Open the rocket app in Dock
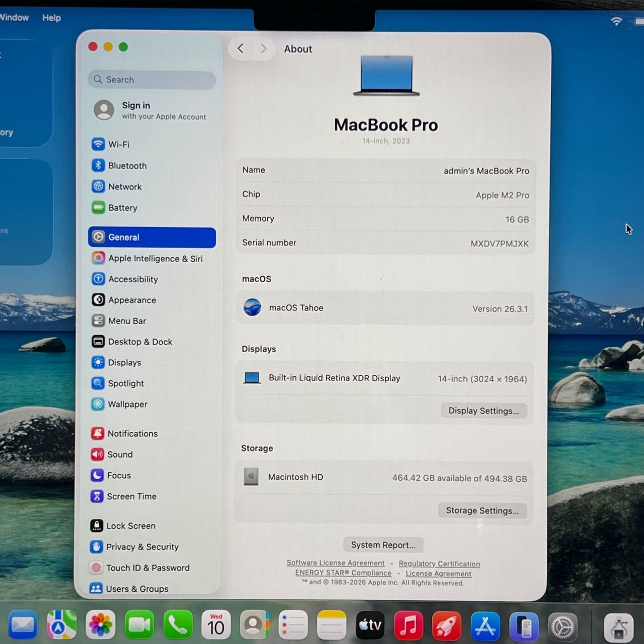The image size is (644, 644). point(447,625)
